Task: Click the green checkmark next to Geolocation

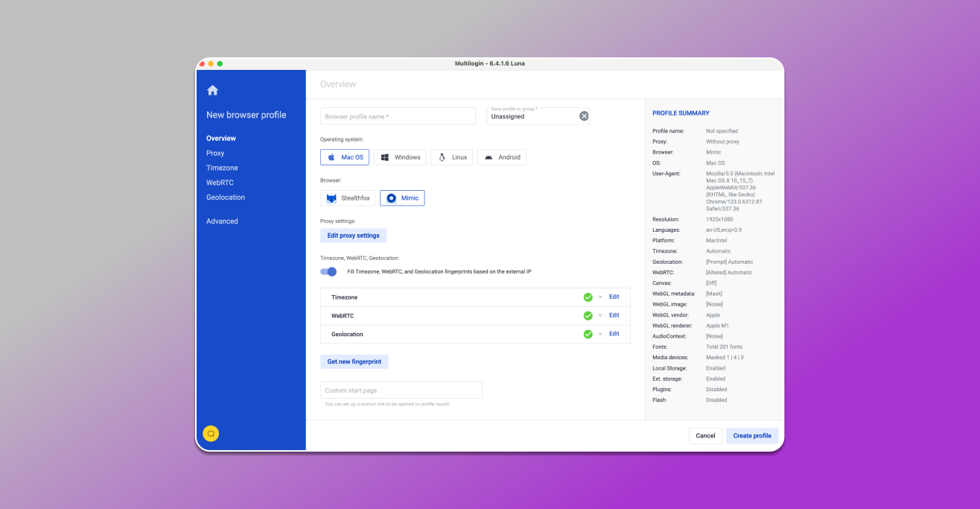Action: (588, 333)
